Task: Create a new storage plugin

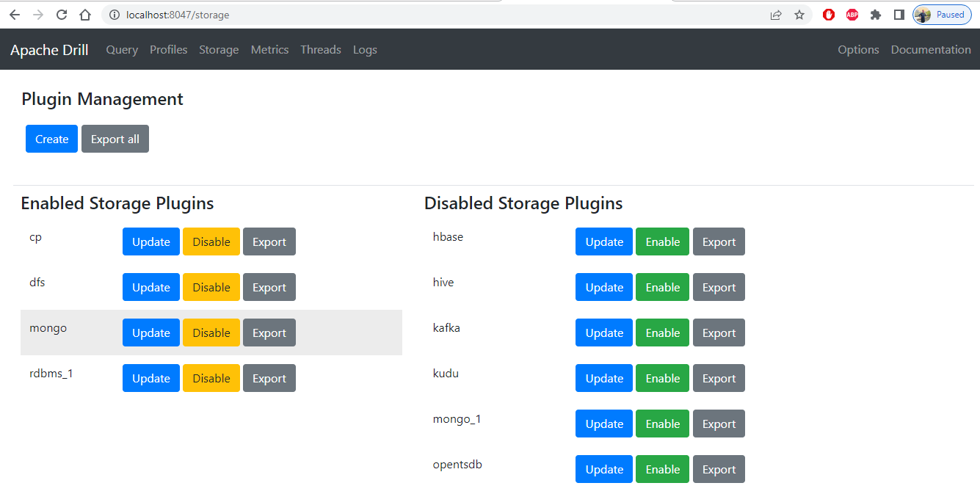Action: point(51,139)
